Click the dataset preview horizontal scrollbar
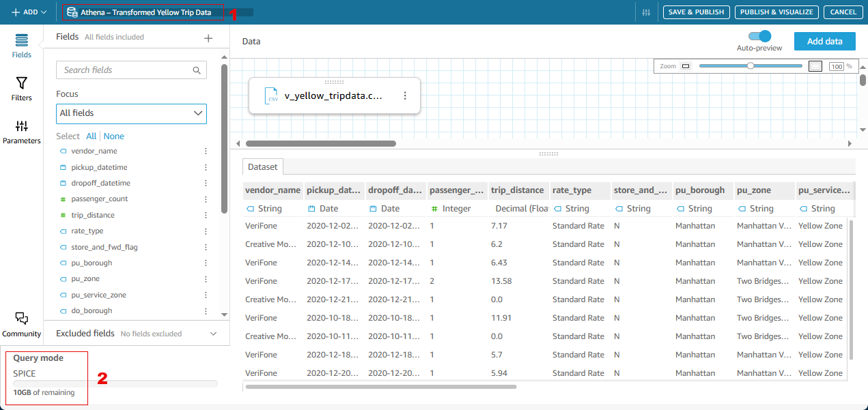 (x=381, y=387)
